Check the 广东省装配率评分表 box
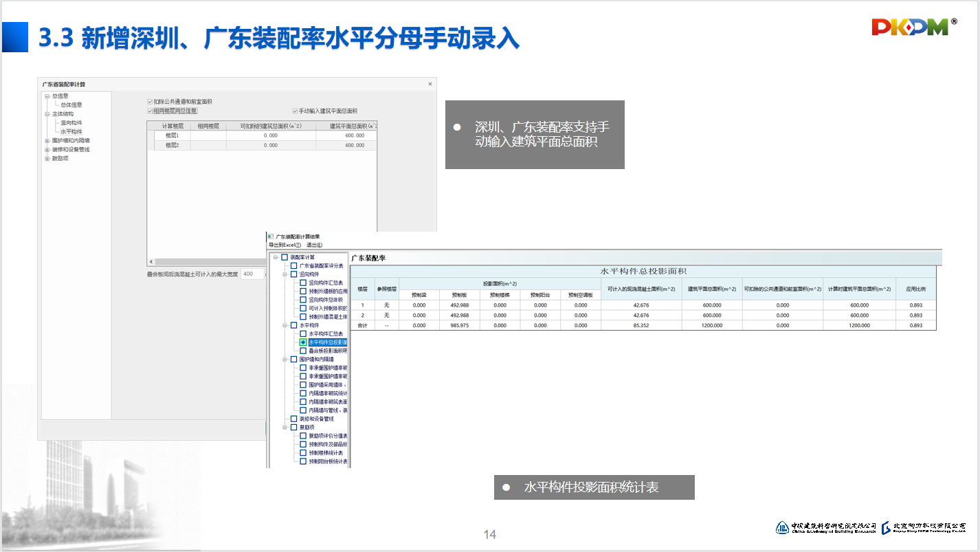Screen dimensions: 980x552 click(x=294, y=265)
